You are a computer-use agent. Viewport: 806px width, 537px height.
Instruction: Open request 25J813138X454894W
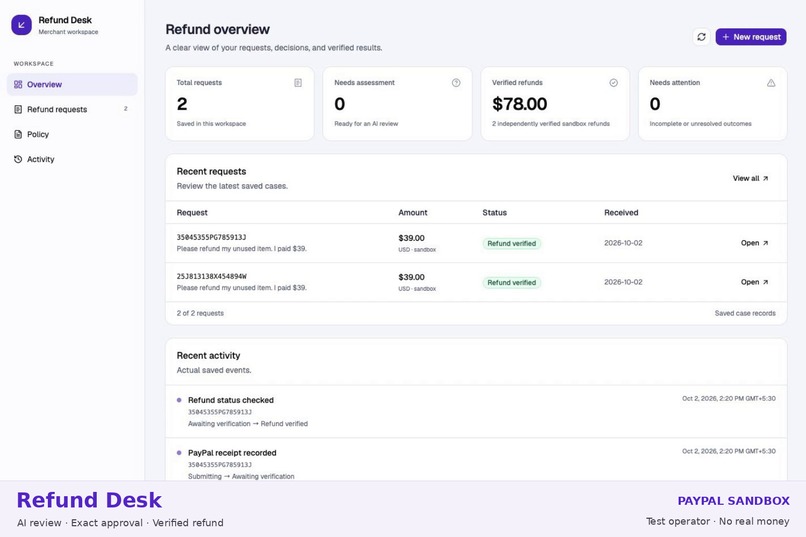click(x=754, y=282)
